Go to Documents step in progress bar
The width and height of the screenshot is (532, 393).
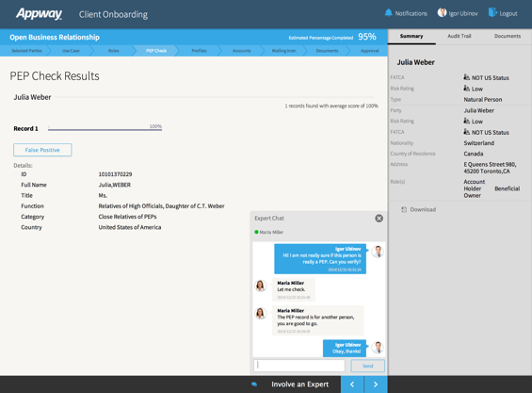[327, 51]
